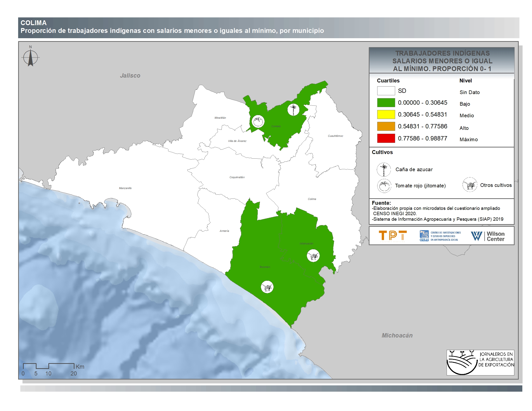Click the north compass rose icon

click(x=30, y=58)
